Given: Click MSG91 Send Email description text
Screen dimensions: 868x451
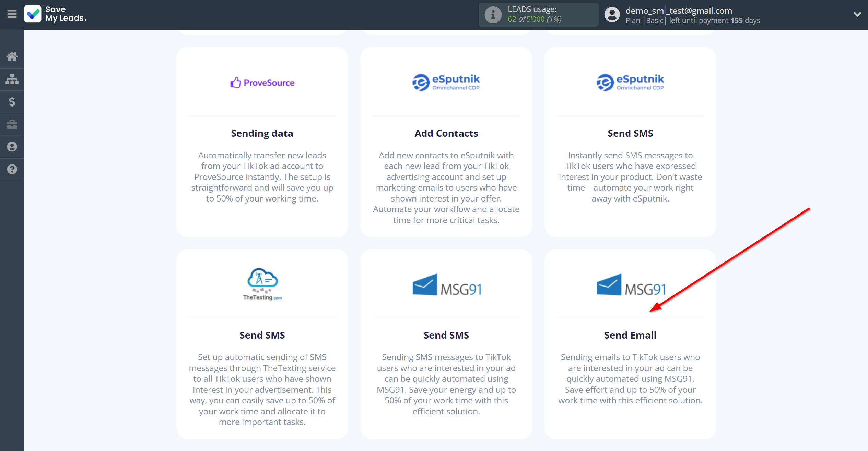Looking at the screenshot, I should [x=630, y=379].
